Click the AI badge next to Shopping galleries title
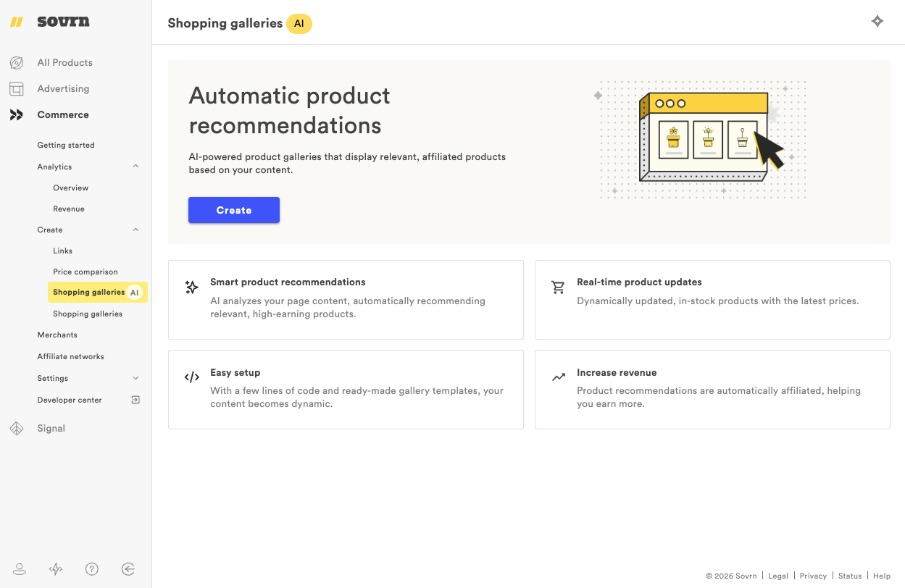 pos(299,23)
